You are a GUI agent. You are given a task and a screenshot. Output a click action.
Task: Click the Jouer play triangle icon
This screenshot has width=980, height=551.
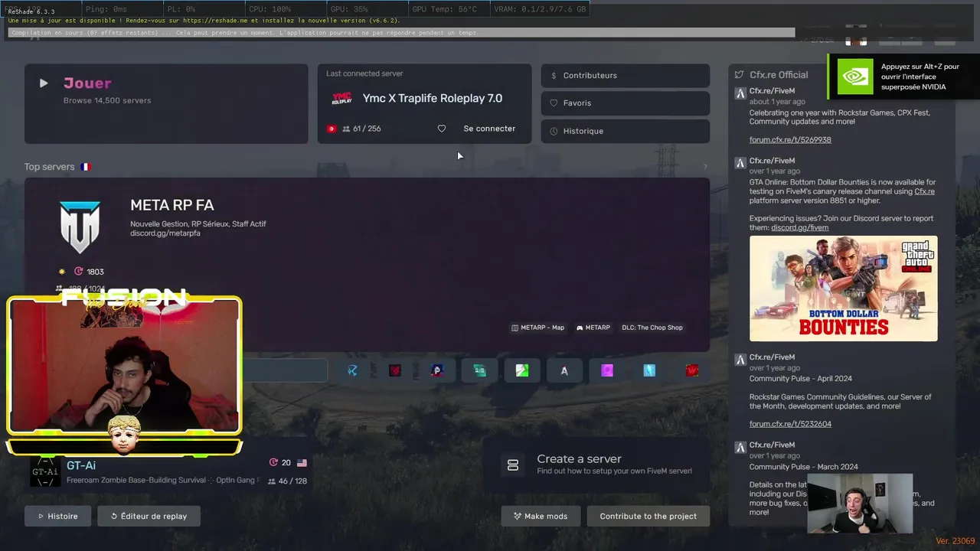(44, 83)
